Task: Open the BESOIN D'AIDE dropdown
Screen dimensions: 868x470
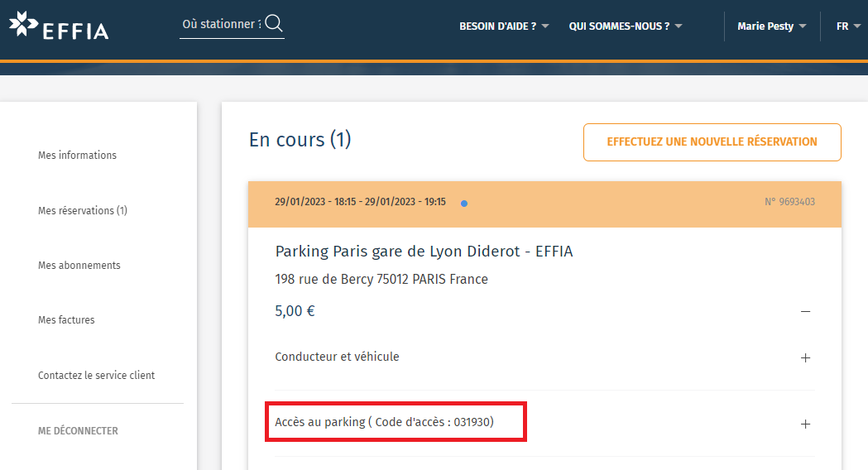Action: coord(504,26)
